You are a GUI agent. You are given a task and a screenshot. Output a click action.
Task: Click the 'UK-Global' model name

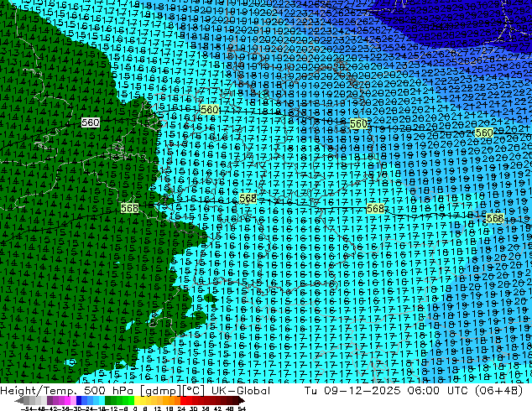coord(241,390)
